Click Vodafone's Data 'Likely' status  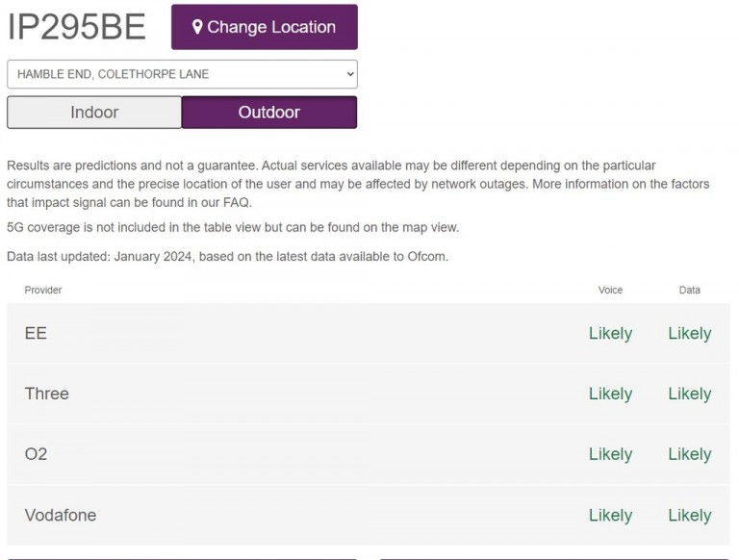coord(689,515)
